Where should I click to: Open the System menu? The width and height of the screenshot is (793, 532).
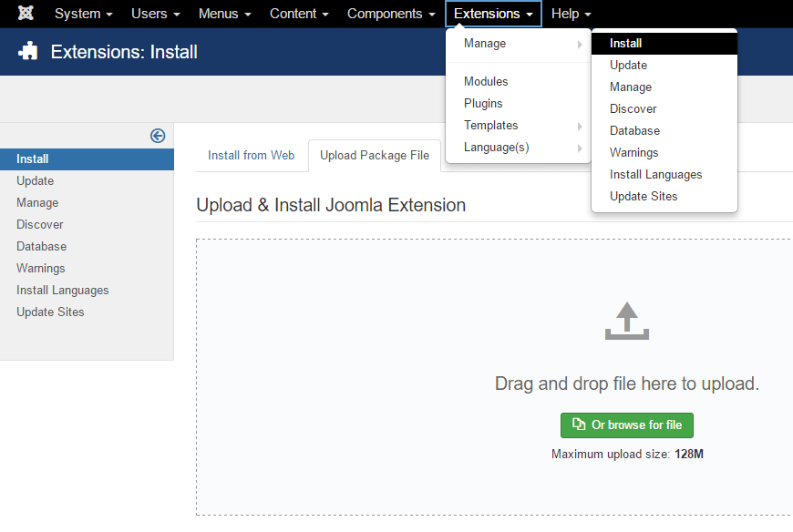click(84, 14)
